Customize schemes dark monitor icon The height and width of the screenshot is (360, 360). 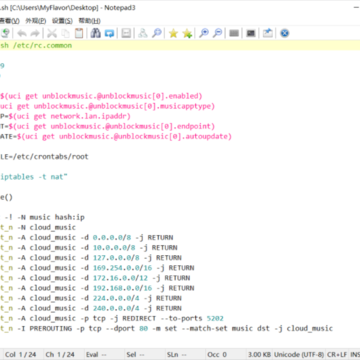(x=251, y=33)
